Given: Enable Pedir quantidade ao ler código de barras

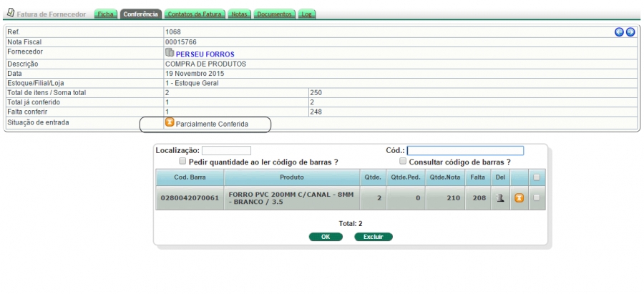Looking at the screenshot, I should coord(182,162).
